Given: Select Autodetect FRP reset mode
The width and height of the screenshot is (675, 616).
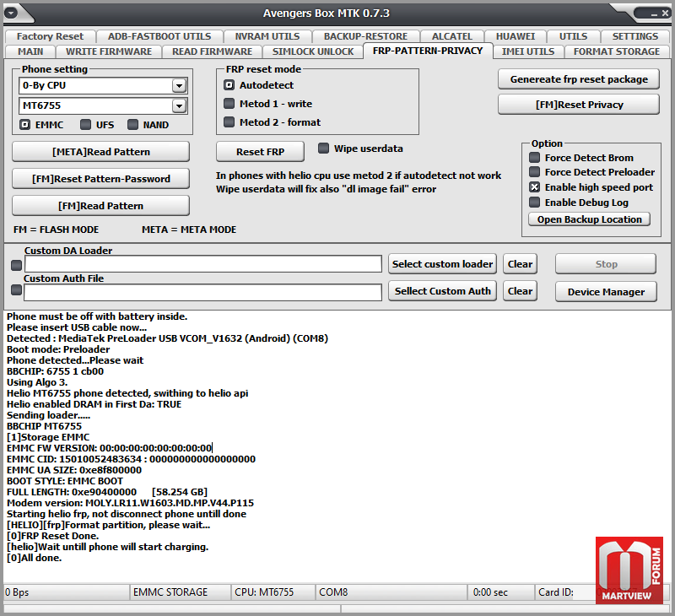Looking at the screenshot, I should [229, 85].
